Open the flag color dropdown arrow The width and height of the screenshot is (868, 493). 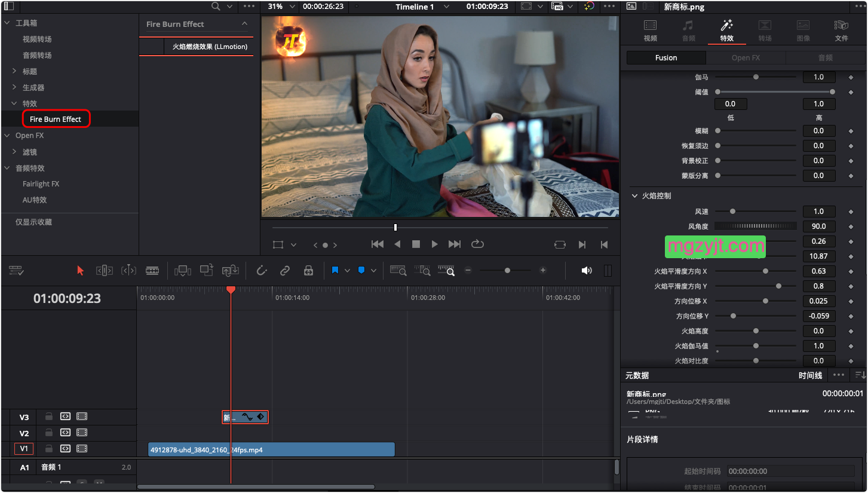pyautogui.click(x=347, y=271)
